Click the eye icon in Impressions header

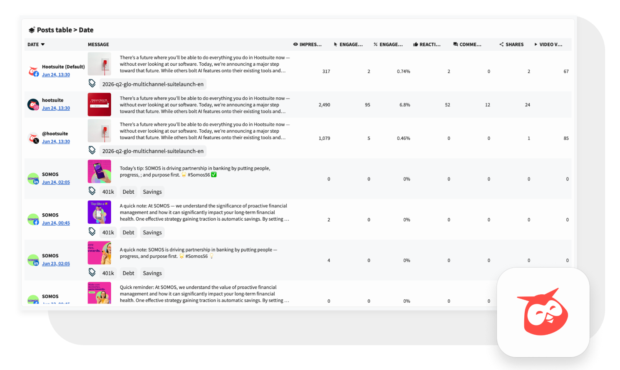click(x=295, y=44)
